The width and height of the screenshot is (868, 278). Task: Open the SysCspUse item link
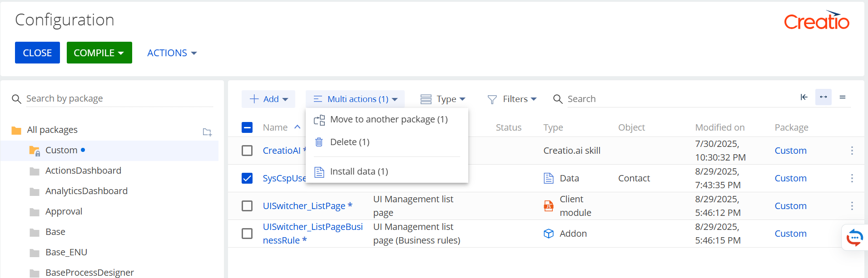click(x=284, y=178)
